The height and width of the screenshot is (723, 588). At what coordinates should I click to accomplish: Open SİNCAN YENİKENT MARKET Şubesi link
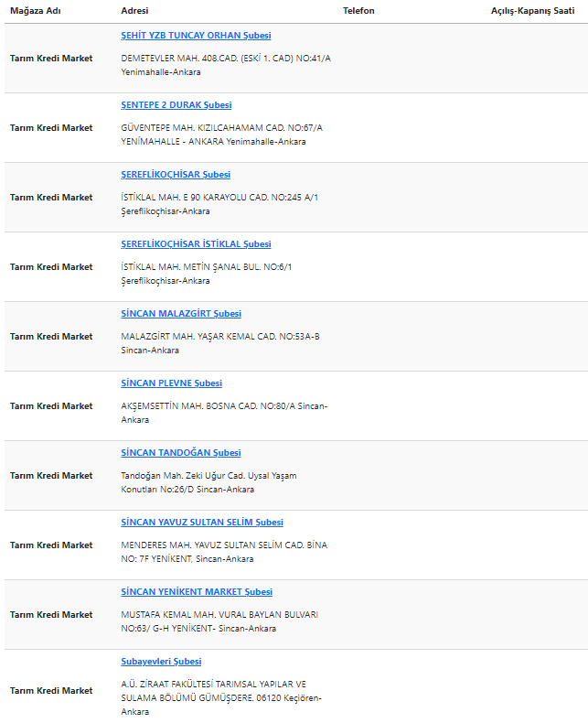click(197, 592)
